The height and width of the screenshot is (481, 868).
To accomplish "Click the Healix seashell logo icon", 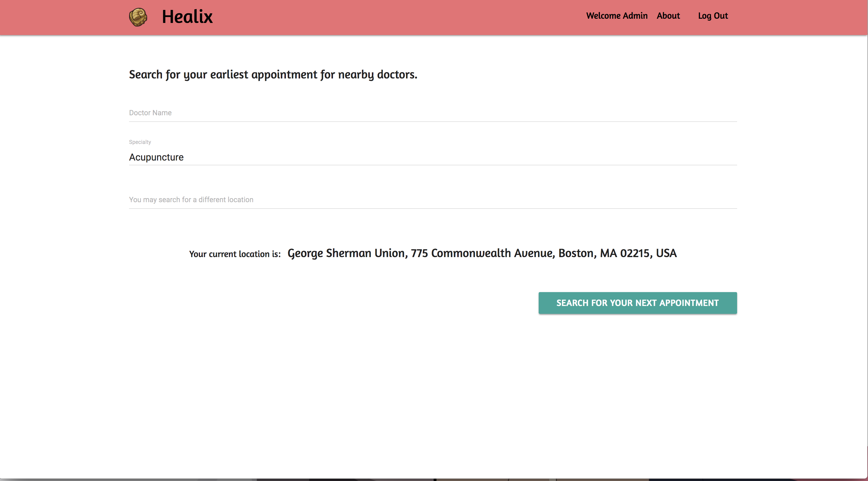I will click(x=138, y=17).
